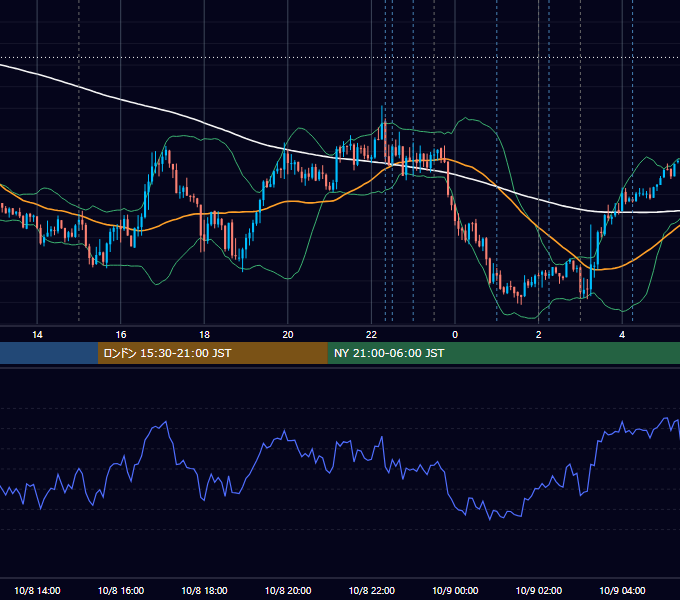Screen dimensions: 680x600
Task: Click the 10/8 18:00 time label
Action: click(204, 590)
